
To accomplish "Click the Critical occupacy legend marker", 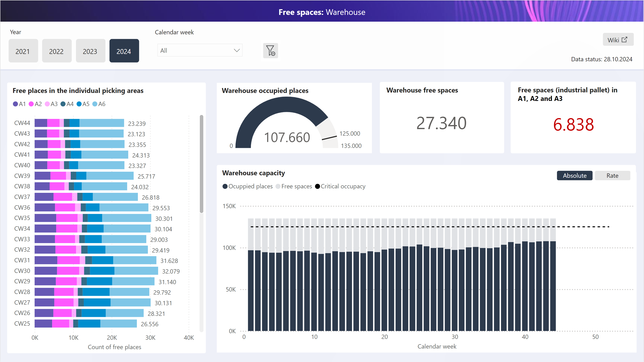I will (318, 187).
